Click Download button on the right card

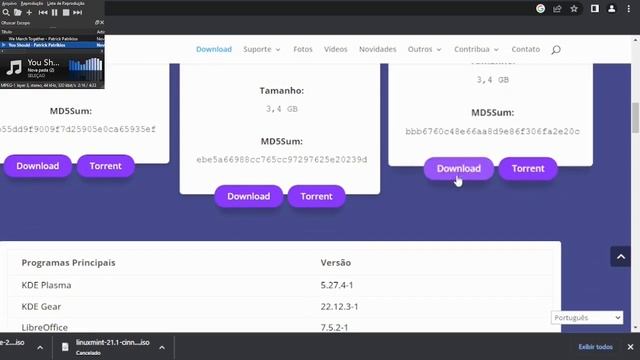coord(459,169)
